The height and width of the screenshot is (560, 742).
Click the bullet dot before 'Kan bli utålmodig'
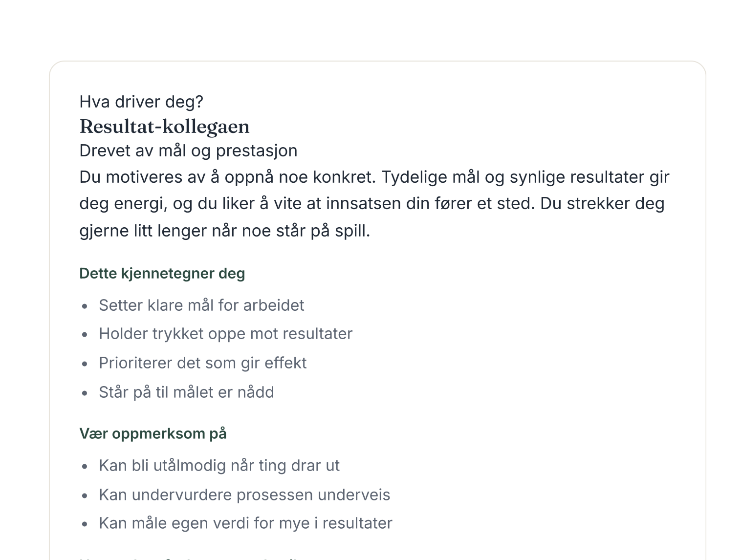[85, 467]
